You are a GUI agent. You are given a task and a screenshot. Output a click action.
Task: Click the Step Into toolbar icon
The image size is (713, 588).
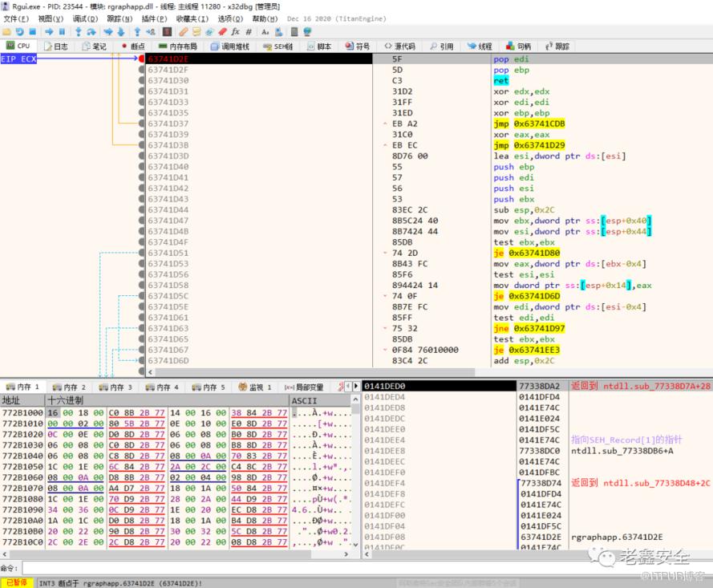[79, 31]
